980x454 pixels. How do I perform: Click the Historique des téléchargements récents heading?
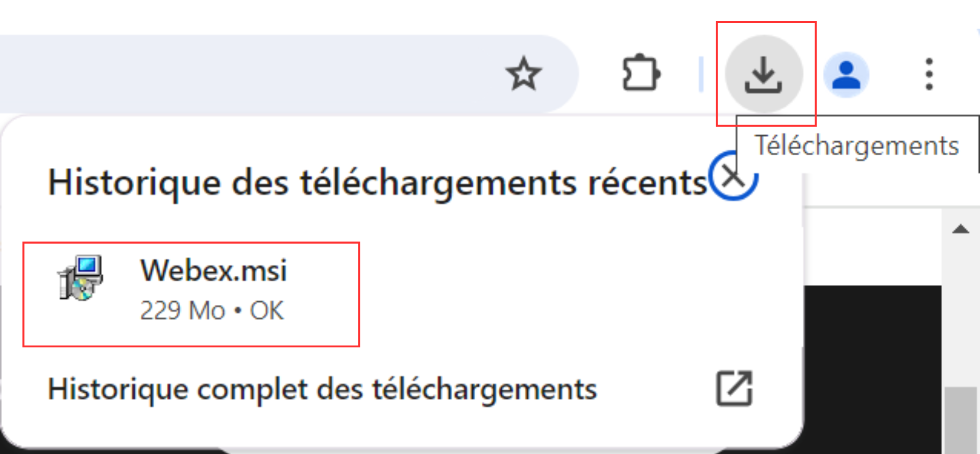tap(377, 182)
